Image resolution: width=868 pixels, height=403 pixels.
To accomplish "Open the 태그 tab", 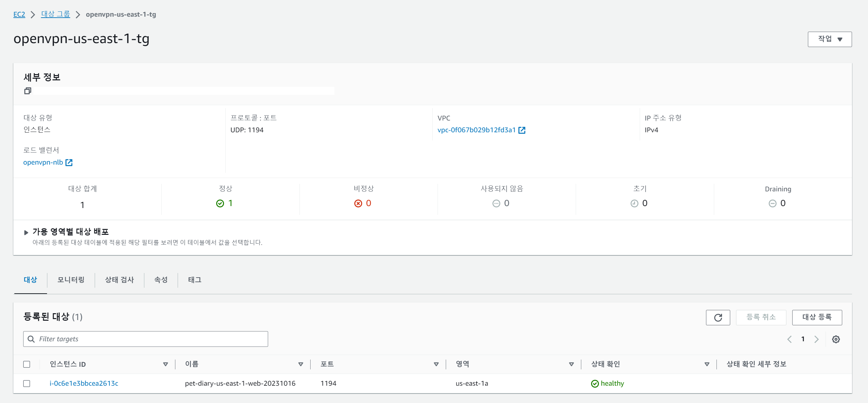I will (x=194, y=280).
